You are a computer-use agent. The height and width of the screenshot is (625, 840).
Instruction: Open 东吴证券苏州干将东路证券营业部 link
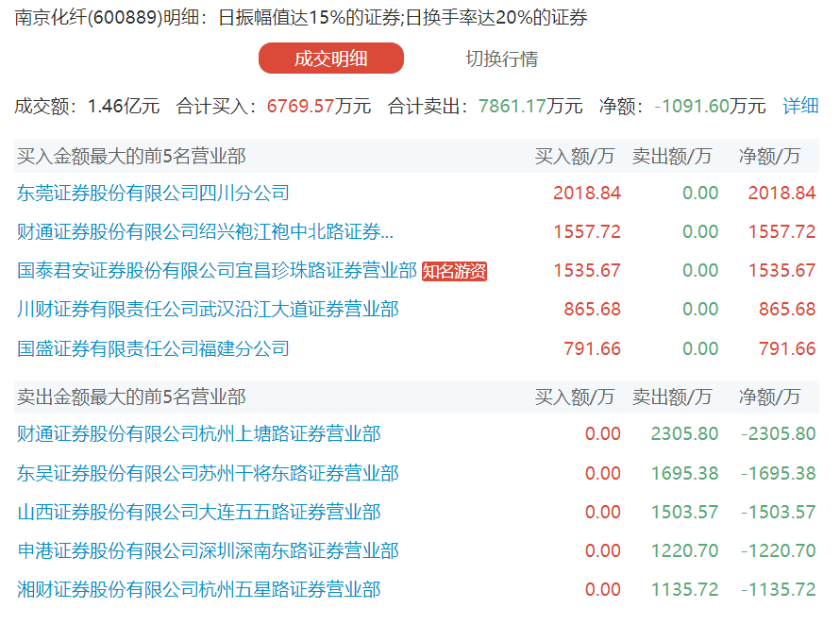point(208,473)
